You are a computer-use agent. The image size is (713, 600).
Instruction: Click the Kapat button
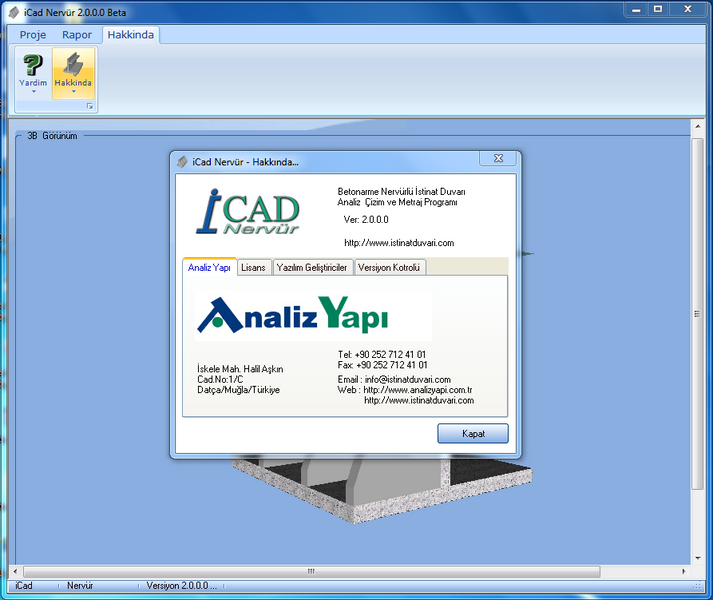473,434
